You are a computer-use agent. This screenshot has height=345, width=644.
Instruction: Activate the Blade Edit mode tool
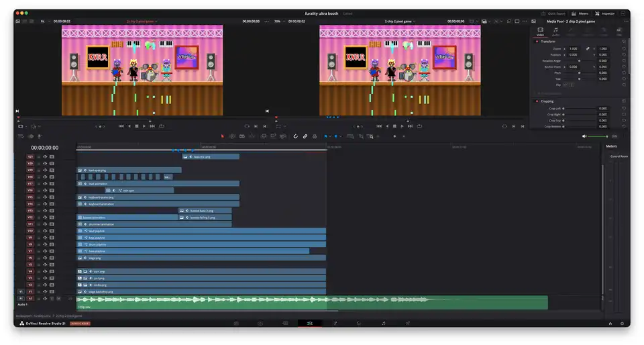pos(242,136)
